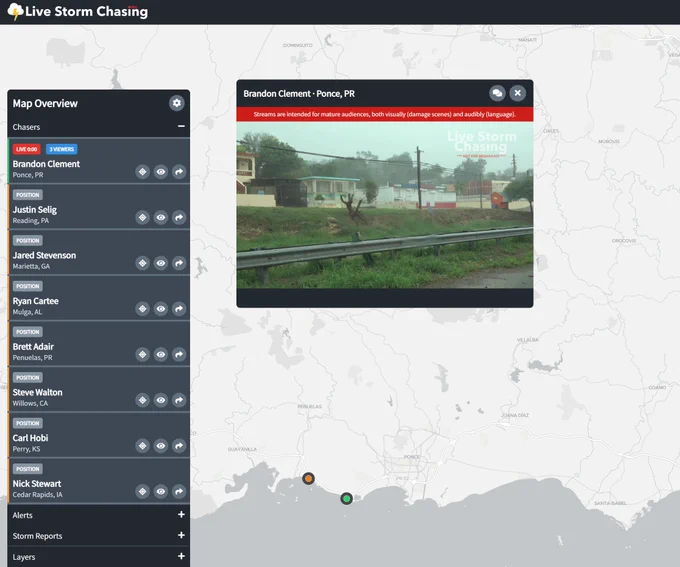Image resolution: width=680 pixels, height=567 pixels.
Task: Share Carl Hobi's position
Action: [x=179, y=446]
